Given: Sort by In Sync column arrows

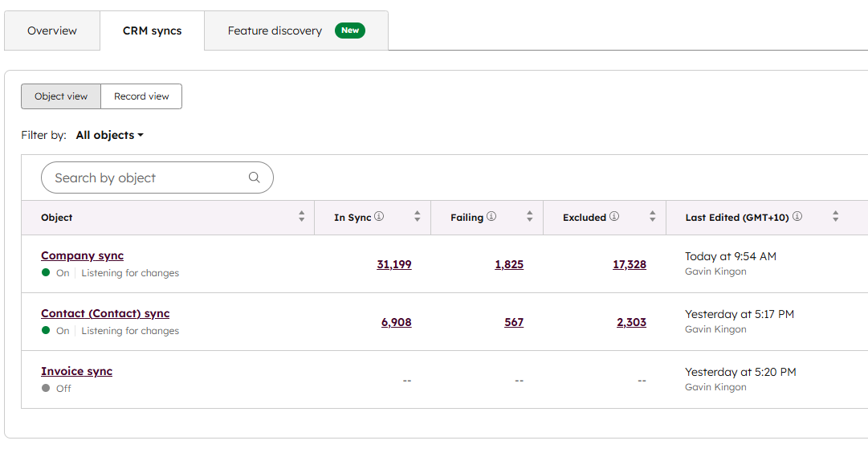Looking at the screenshot, I should click(x=418, y=217).
